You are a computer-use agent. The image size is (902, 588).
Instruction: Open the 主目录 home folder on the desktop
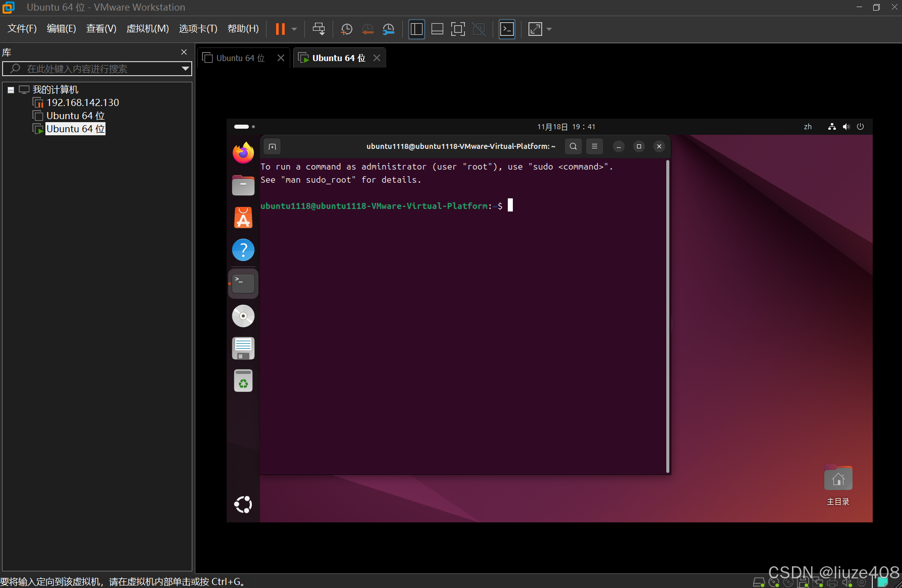click(838, 485)
